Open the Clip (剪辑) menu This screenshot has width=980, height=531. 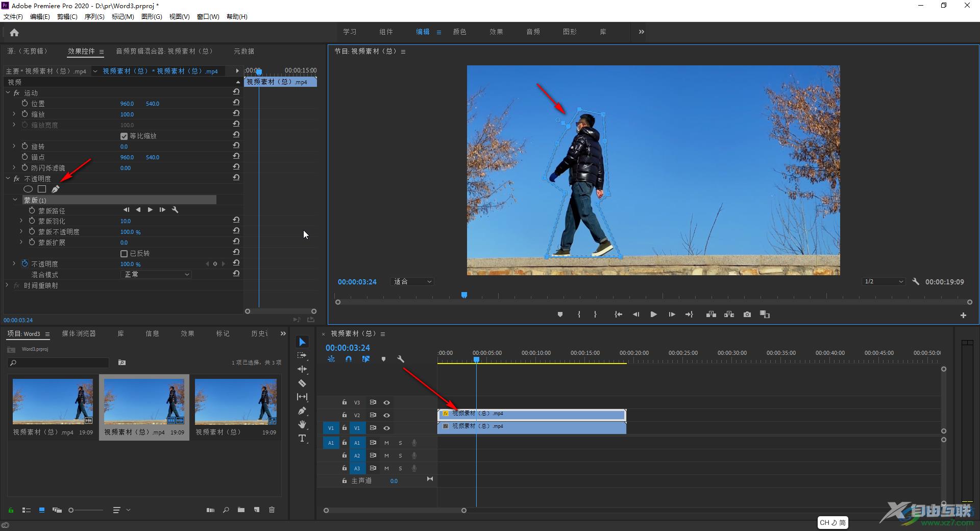click(67, 16)
